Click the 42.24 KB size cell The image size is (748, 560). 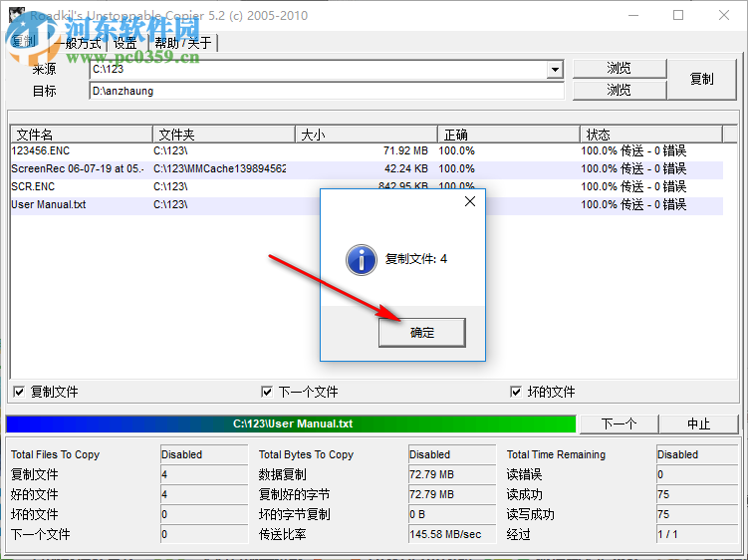406,168
